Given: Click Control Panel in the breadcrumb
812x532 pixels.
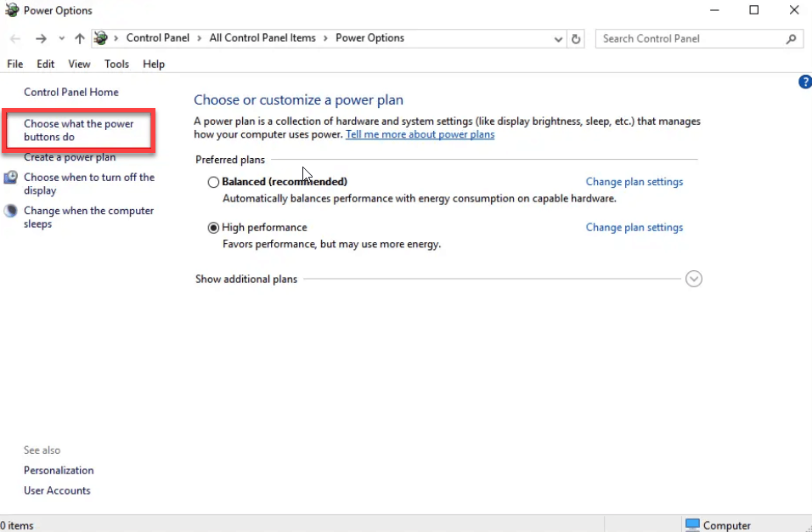Looking at the screenshot, I should [x=158, y=37].
